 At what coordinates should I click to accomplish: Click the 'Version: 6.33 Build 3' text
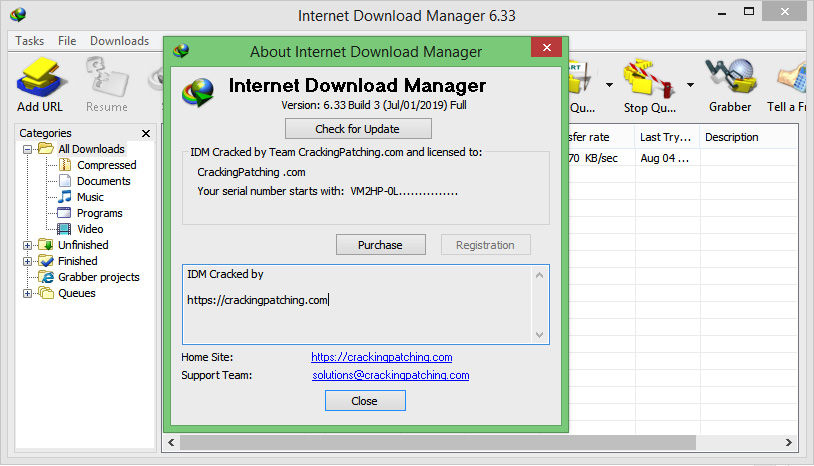click(x=374, y=105)
